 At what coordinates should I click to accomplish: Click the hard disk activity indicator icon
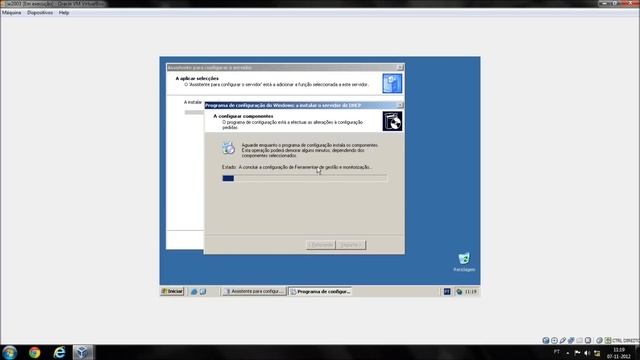(x=546, y=340)
